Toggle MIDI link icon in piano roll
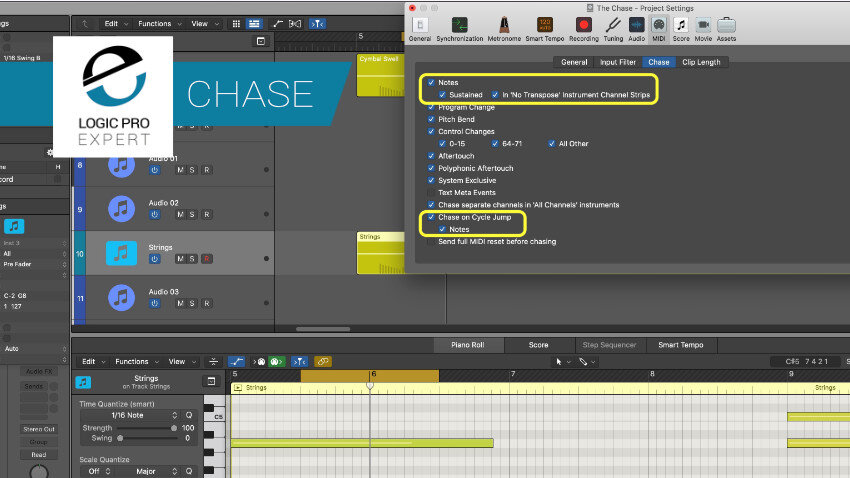Viewport: 850px width, 478px height. coord(323,361)
